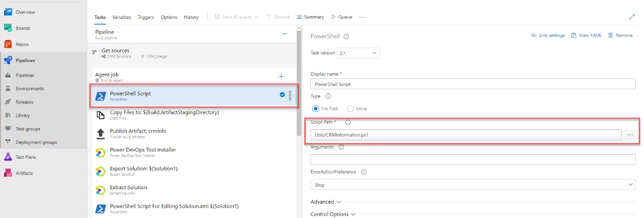Open the Save & queue dropdown arrow
The width and height of the screenshot is (644, 218).
256,17
